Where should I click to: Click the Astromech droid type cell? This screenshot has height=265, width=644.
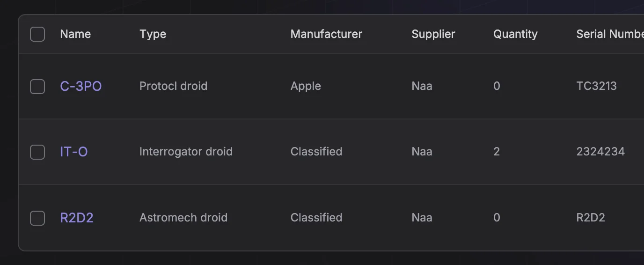pyautogui.click(x=183, y=218)
